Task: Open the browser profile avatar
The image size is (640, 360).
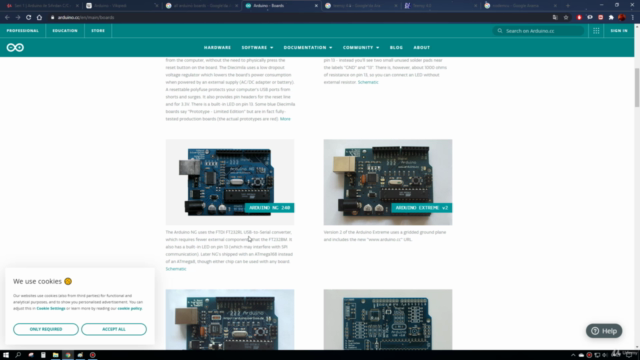Action: point(622,18)
